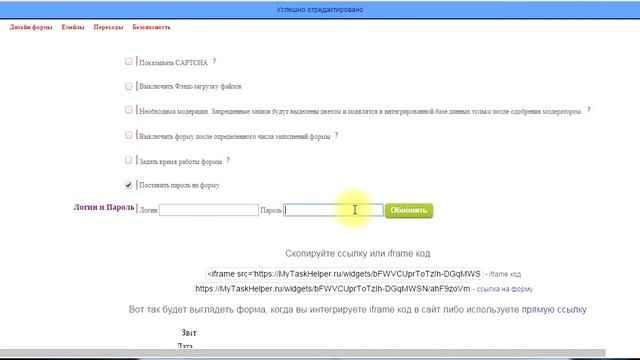Image resolution: width=640 pixels, height=360 pixels.
Task: Toggle the 'Выключить форму после определенного числа' checkbox
Action: point(129,135)
